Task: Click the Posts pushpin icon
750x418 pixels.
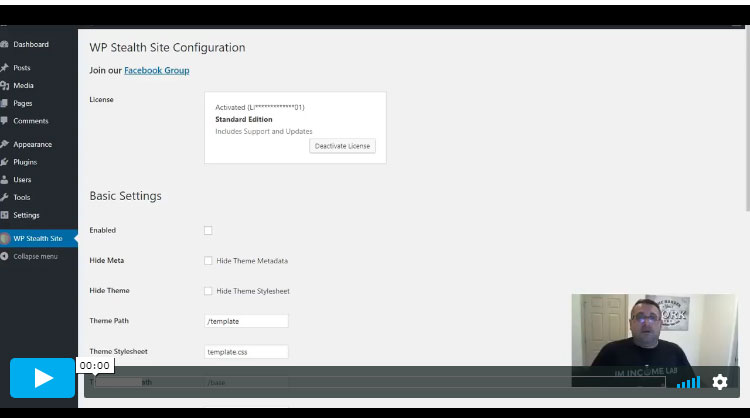Action: pyautogui.click(x=4, y=67)
